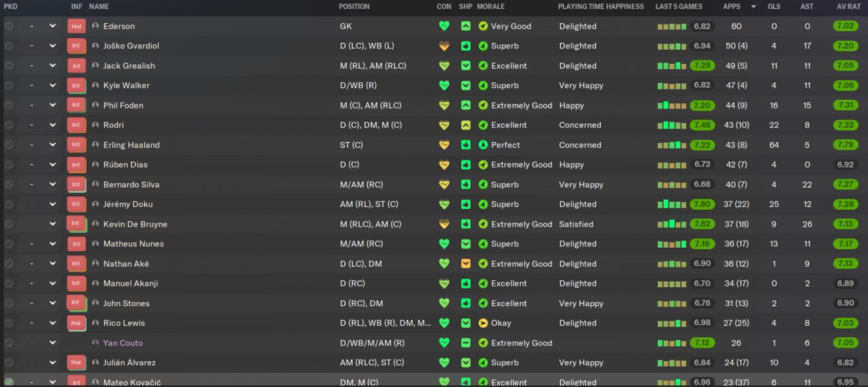Toggle the picked checkmark for Ederson
Screen dimensions: 868x387
tap(9, 26)
